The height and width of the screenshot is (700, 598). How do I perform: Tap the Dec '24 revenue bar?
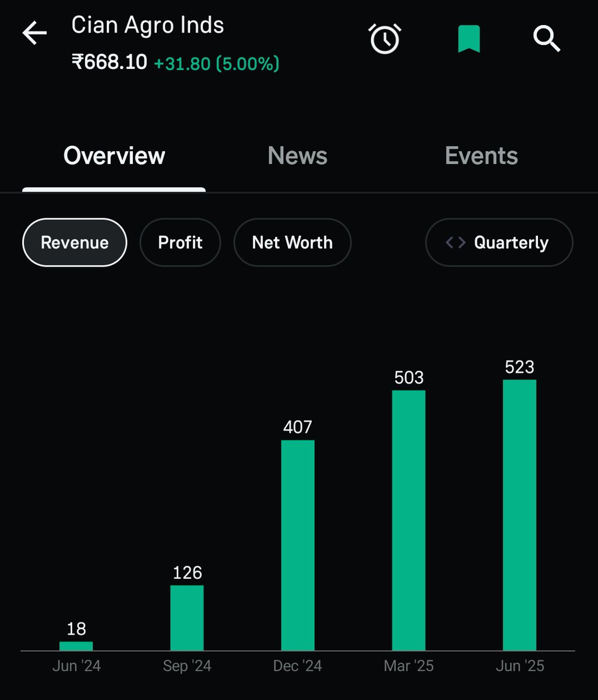[x=298, y=545]
